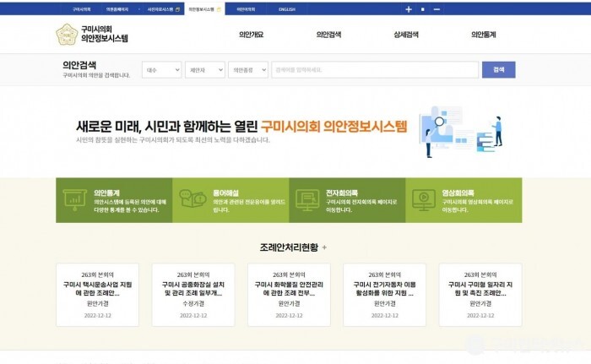Open the 구미시 택시운송사업 지원 조례안 card
The width and height of the screenshot is (591, 364).
pyautogui.click(x=98, y=295)
